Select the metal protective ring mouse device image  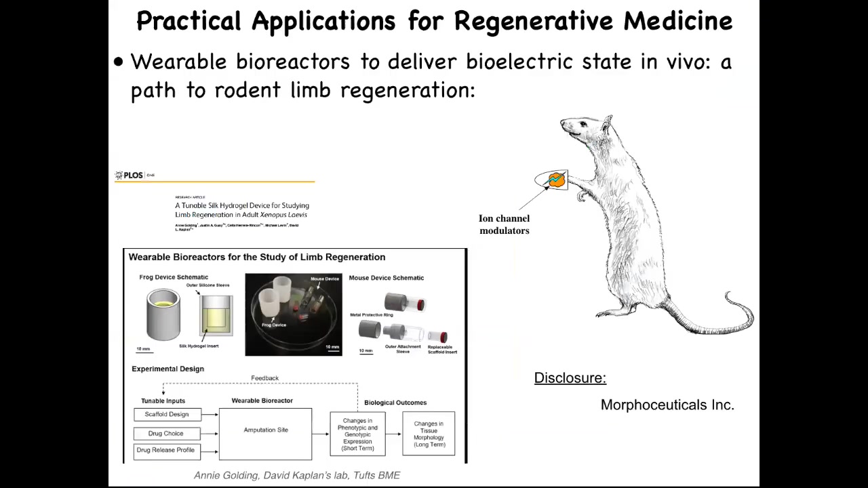click(405, 302)
